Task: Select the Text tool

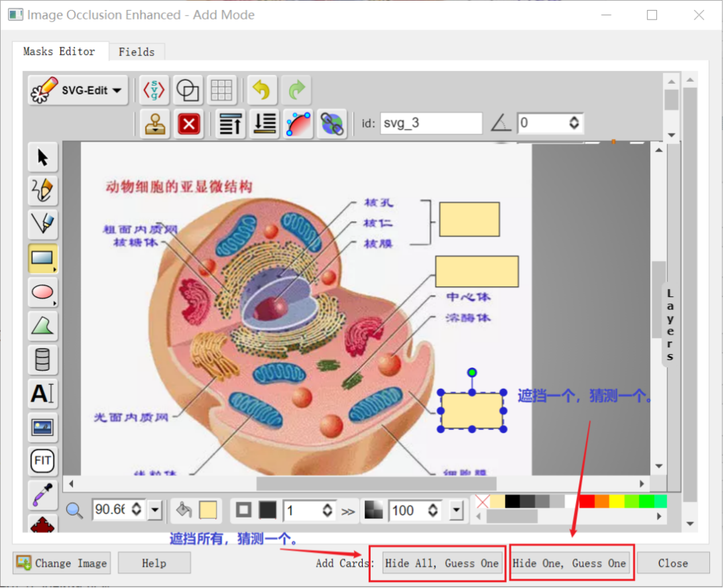Action: pos(42,394)
